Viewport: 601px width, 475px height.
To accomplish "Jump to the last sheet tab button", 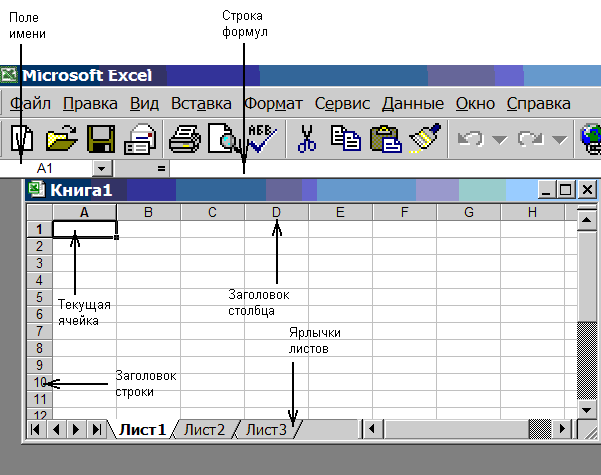I will click(97, 429).
